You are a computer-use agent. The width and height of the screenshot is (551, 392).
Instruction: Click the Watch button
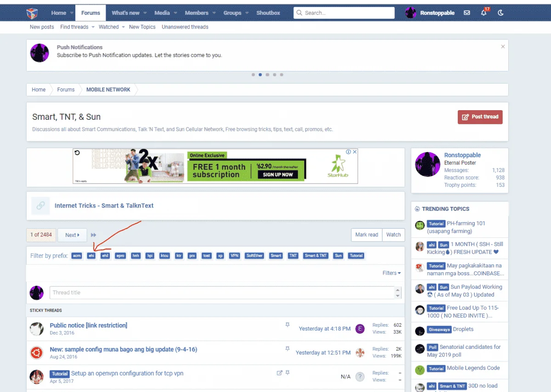(x=394, y=235)
